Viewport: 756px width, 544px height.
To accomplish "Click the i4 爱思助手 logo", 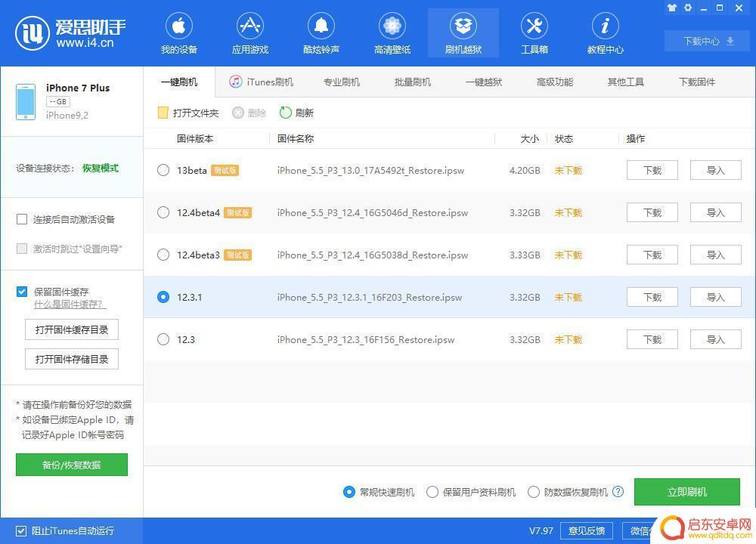I will [x=70, y=32].
